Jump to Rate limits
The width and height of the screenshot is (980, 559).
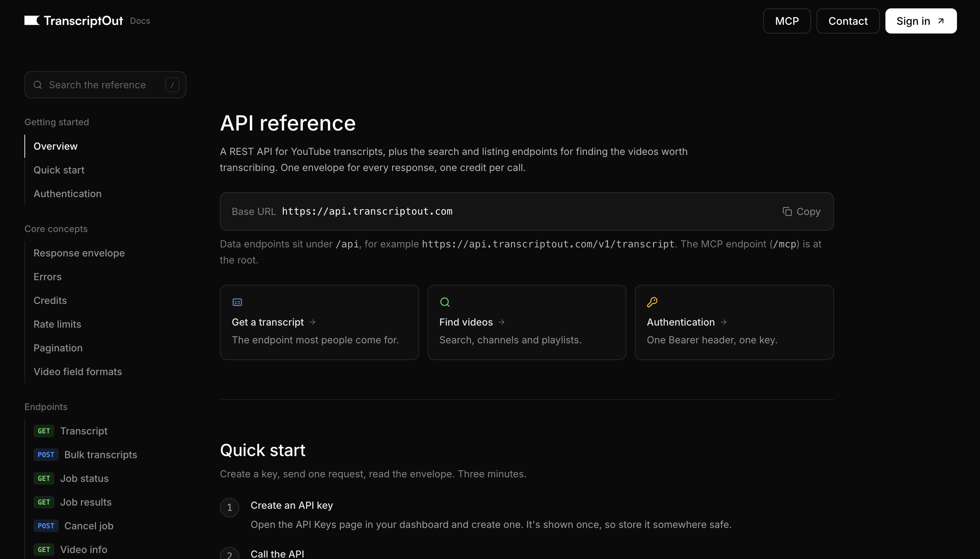(57, 324)
